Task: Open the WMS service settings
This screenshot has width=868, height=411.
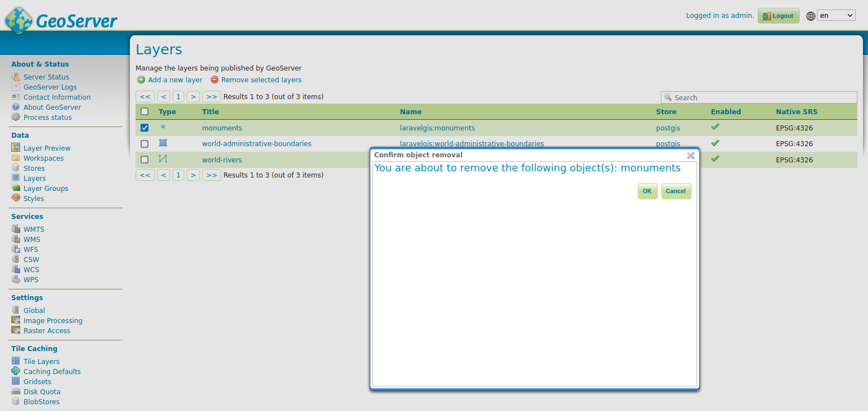Action: pyautogui.click(x=31, y=239)
